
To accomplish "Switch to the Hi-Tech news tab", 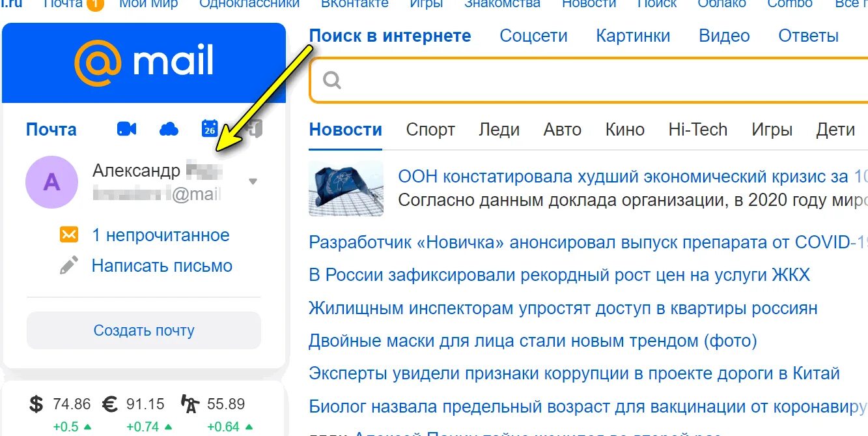I will click(697, 130).
